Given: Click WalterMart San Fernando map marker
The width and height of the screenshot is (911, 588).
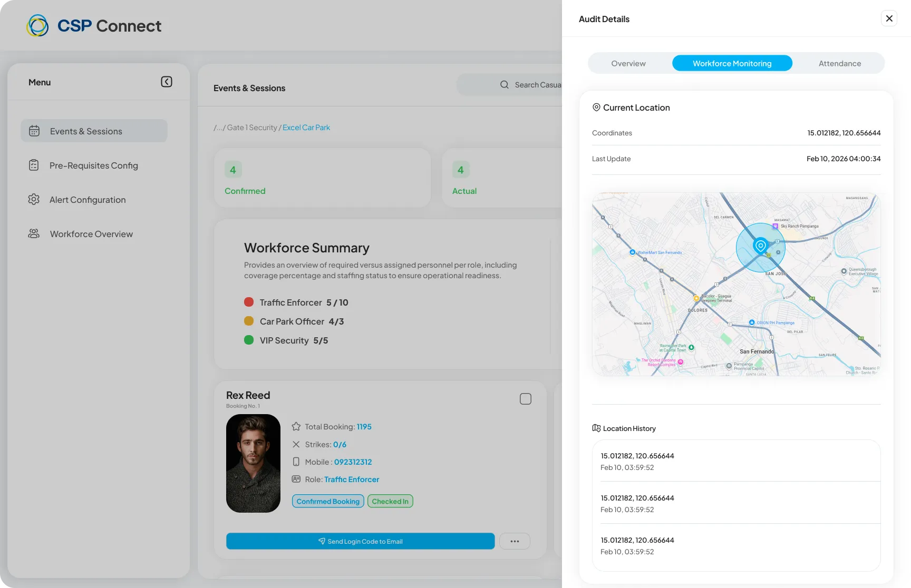Looking at the screenshot, I should [633, 252].
